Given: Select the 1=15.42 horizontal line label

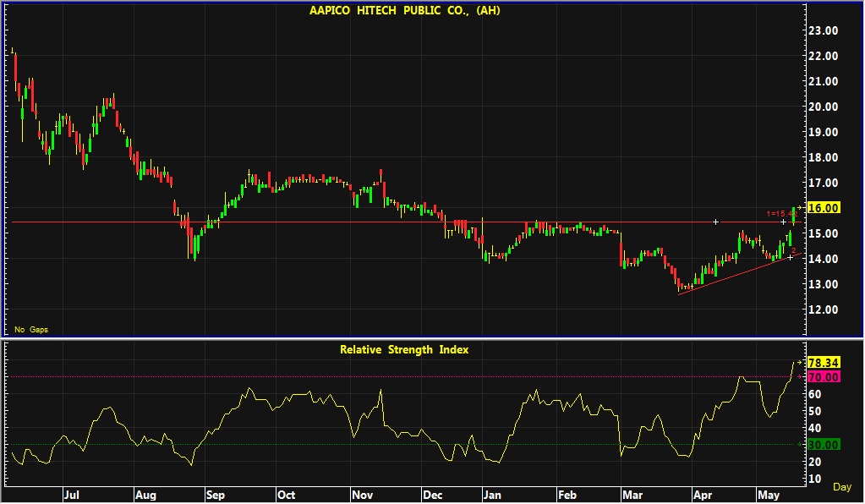Looking at the screenshot, I should click(x=781, y=213).
